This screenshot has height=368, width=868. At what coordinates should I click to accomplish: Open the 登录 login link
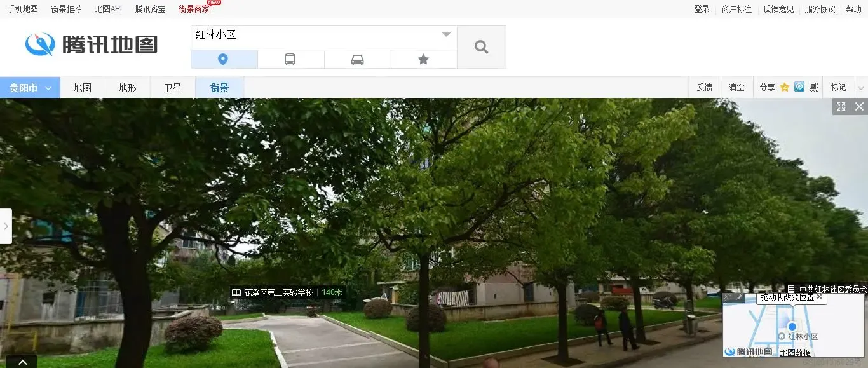tap(702, 9)
